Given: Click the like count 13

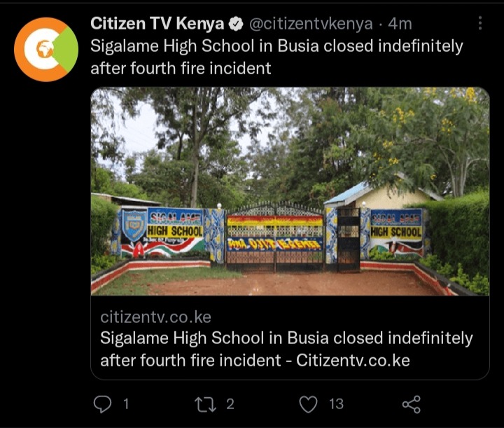Looking at the screenshot, I should pyautogui.click(x=336, y=404).
